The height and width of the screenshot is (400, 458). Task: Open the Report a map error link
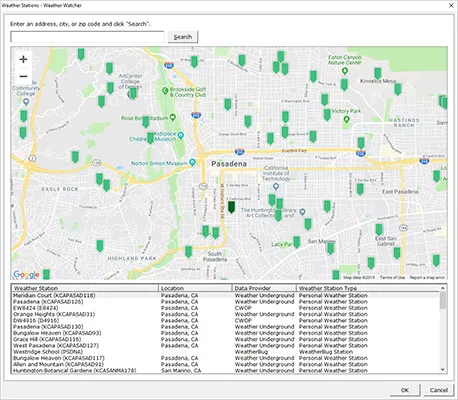pos(427,277)
